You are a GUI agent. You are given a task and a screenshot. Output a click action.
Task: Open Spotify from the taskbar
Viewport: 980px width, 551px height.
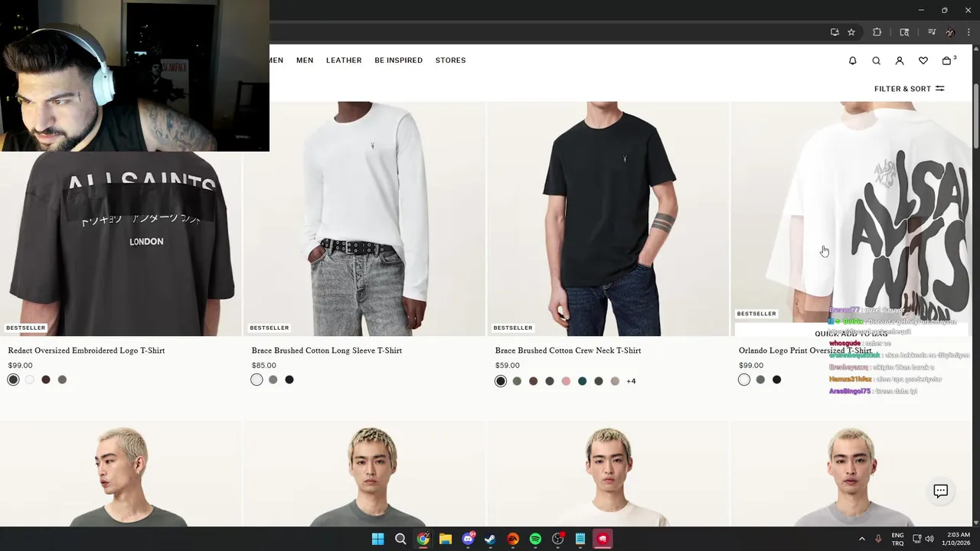pyautogui.click(x=535, y=539)
